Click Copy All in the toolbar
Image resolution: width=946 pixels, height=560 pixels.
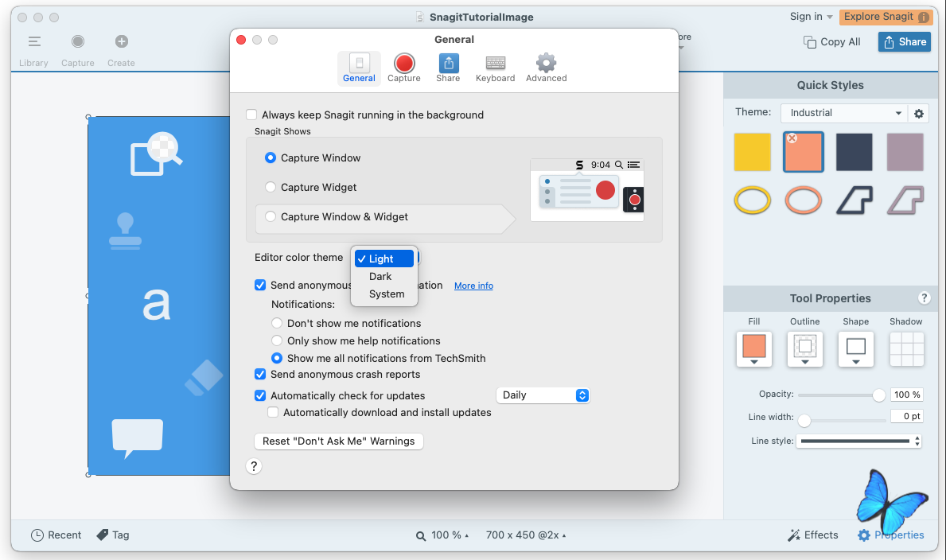click(832, 41)
